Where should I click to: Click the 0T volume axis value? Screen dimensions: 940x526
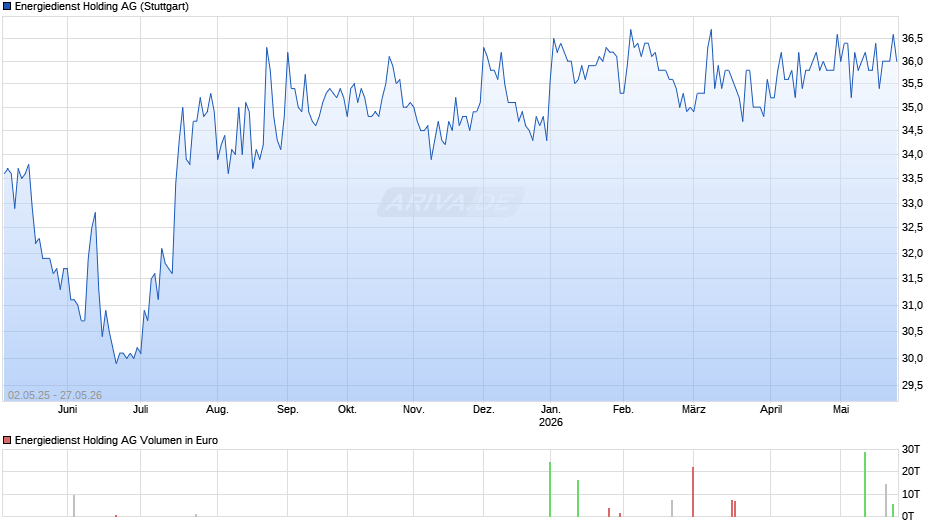tap(908, 516)
